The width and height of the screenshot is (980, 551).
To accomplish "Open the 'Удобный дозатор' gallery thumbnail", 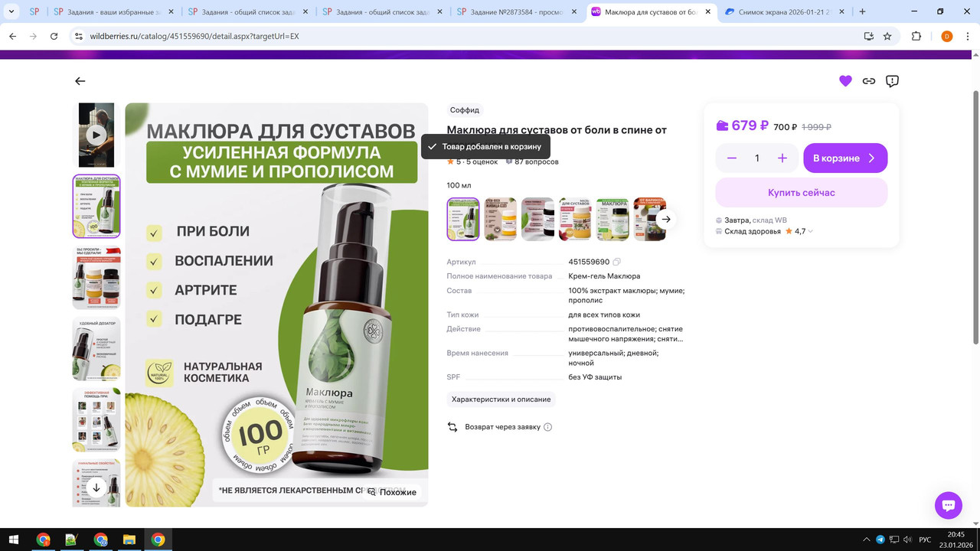I will coord(96,348).
